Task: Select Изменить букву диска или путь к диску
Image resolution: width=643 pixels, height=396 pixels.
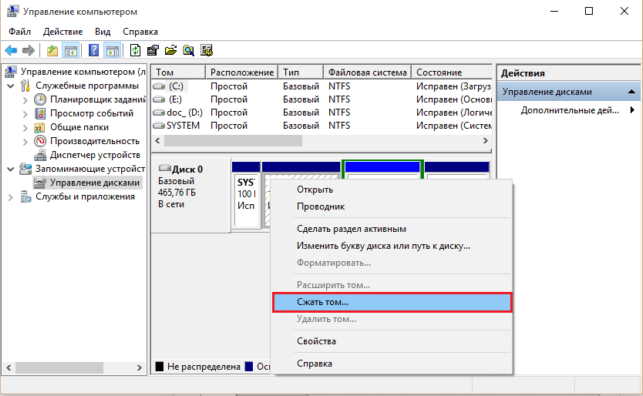Action: point(392,246)
